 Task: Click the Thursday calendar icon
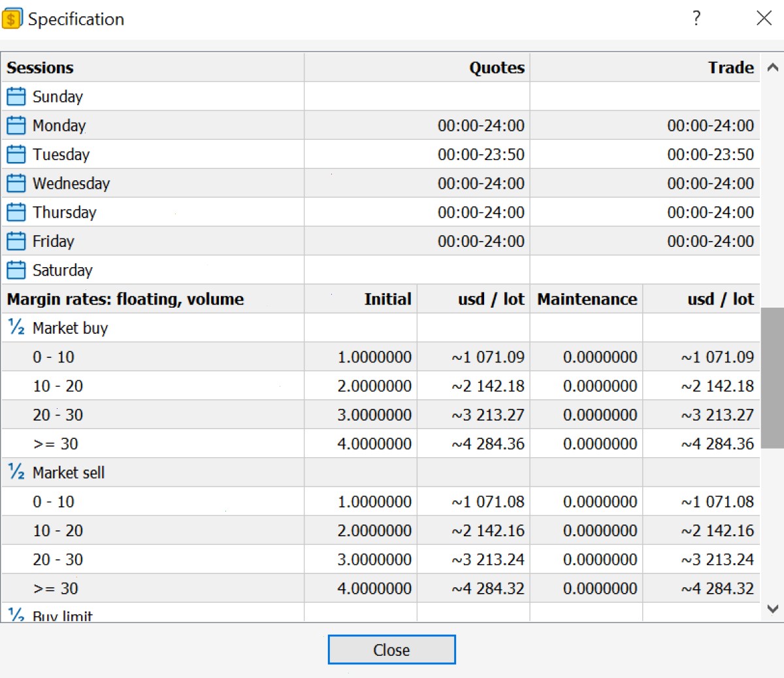coord(16,212)
